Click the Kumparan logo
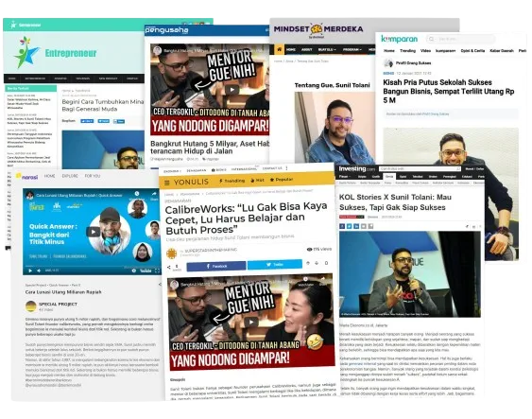The width and height of the screenshot is (532, 419). (399, 39)
